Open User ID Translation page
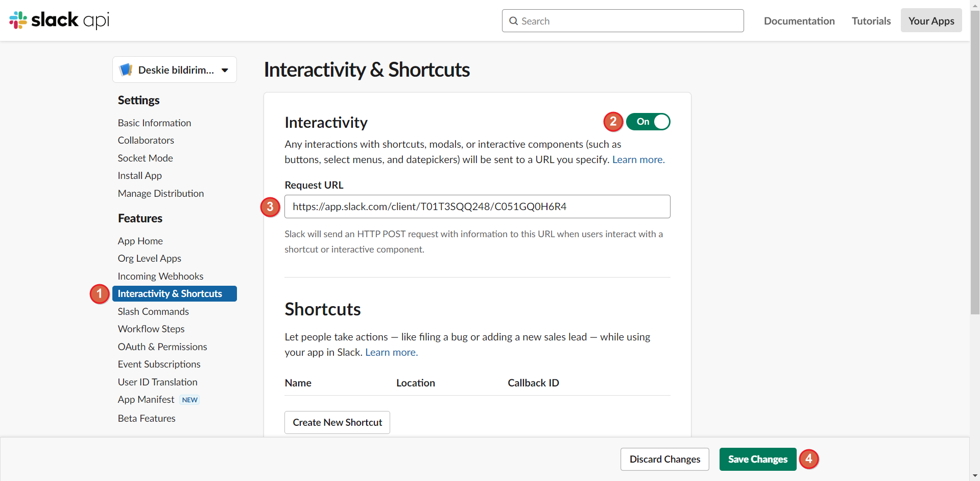Image resolution: width=980 pixels, height=481 pixels. click(157, 382)
